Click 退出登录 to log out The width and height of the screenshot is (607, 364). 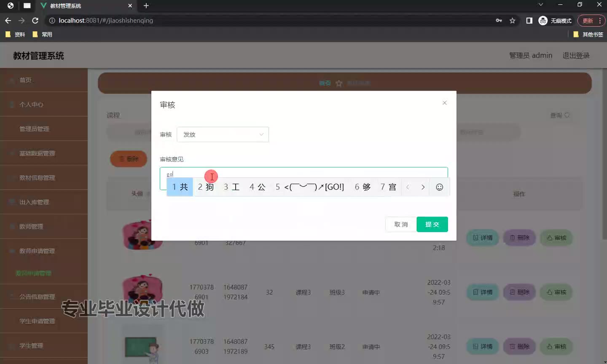tap(576, 56)
